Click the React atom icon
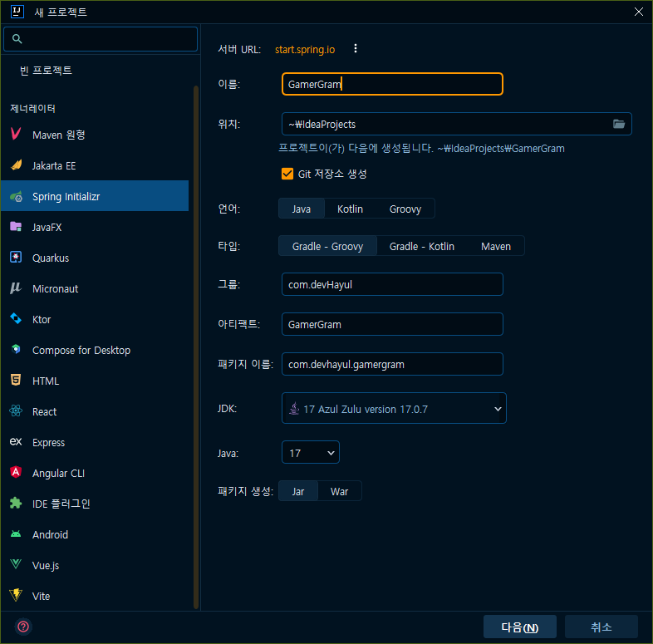Viewport: 653px width, 644px height. (16, 411)
